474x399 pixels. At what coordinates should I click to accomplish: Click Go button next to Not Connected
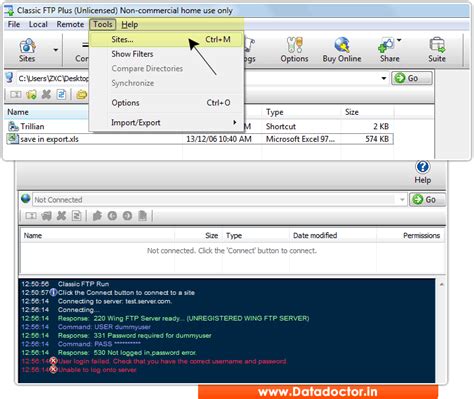click(x=428, y=200)
